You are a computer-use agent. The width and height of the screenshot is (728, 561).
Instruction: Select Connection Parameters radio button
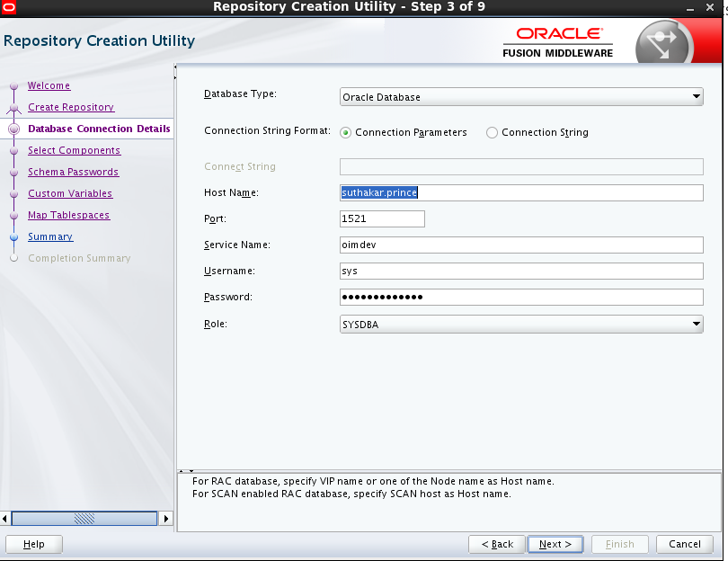[x=345, y=133]
